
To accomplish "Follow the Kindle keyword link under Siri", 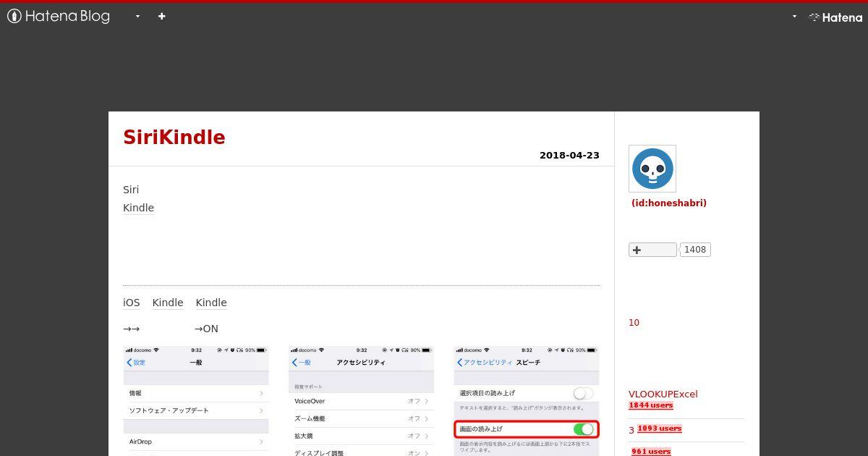I will 138,208.
